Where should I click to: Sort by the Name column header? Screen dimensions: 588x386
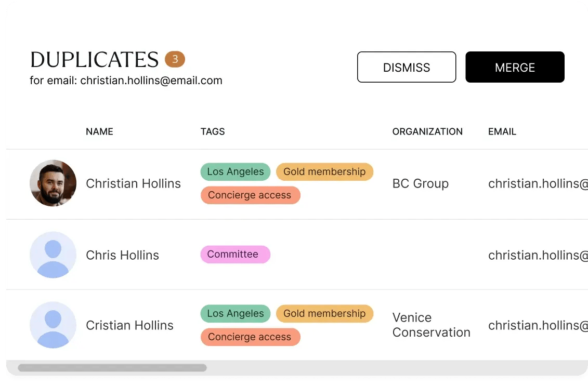tap(99, 131)
